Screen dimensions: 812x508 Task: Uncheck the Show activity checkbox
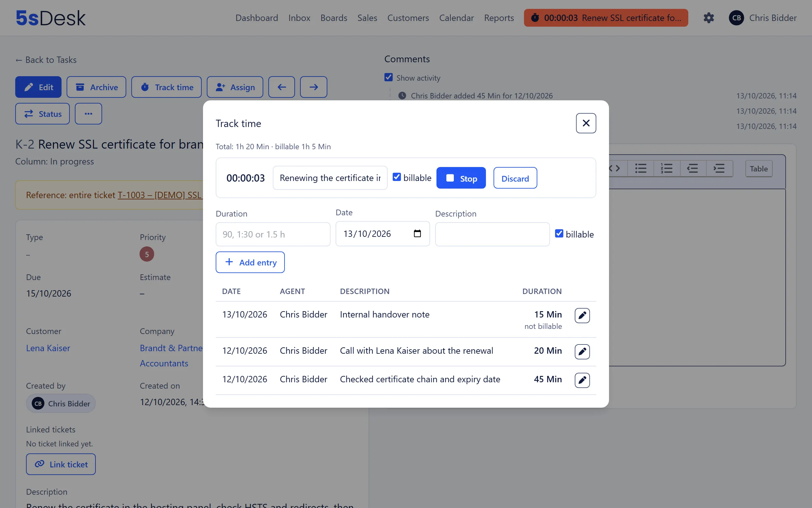click(x=389, y=77)
